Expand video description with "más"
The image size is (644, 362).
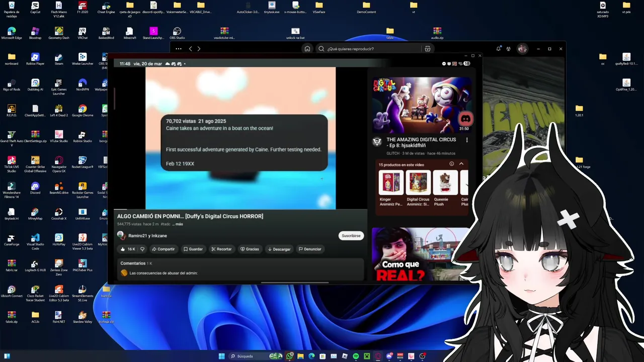pos(179,224)
